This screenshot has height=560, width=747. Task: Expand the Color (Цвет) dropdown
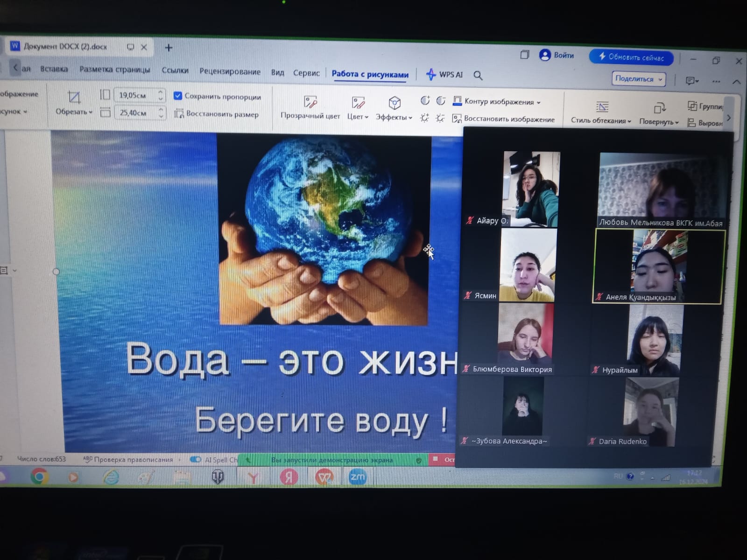(x=358, y=117)
